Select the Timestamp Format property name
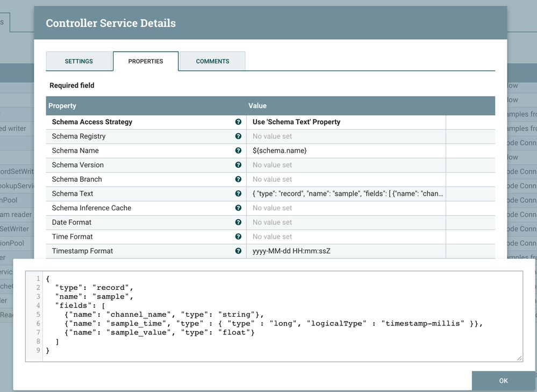This screenshot has width=537, height=392. [x=83, y=251]
